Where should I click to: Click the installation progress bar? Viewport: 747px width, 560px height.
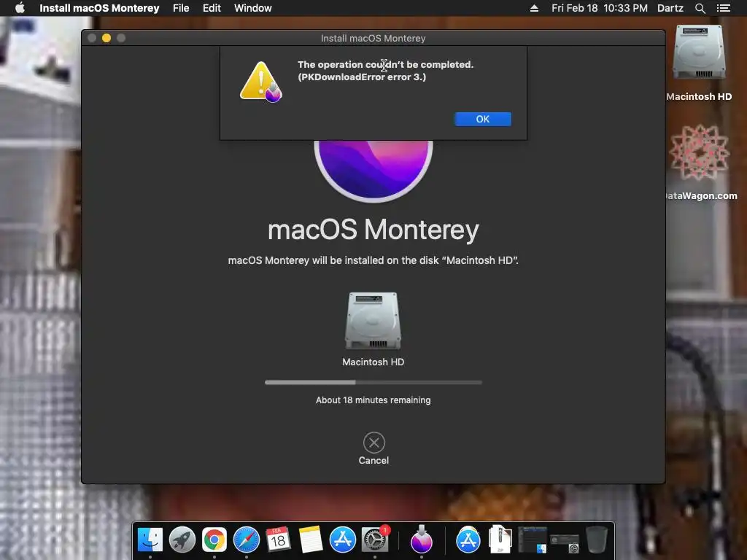tap(373, 382)
